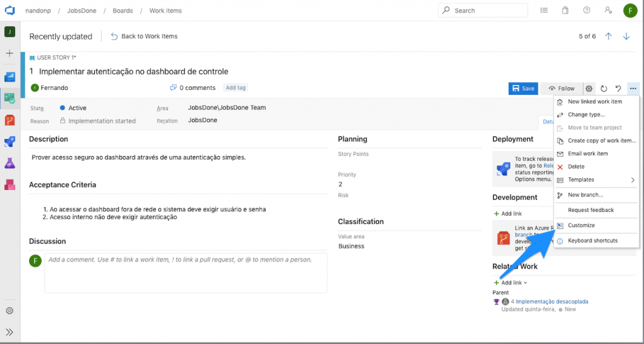644x344 pixels.
Task: Click the work item title field
Action: (133, 72)
